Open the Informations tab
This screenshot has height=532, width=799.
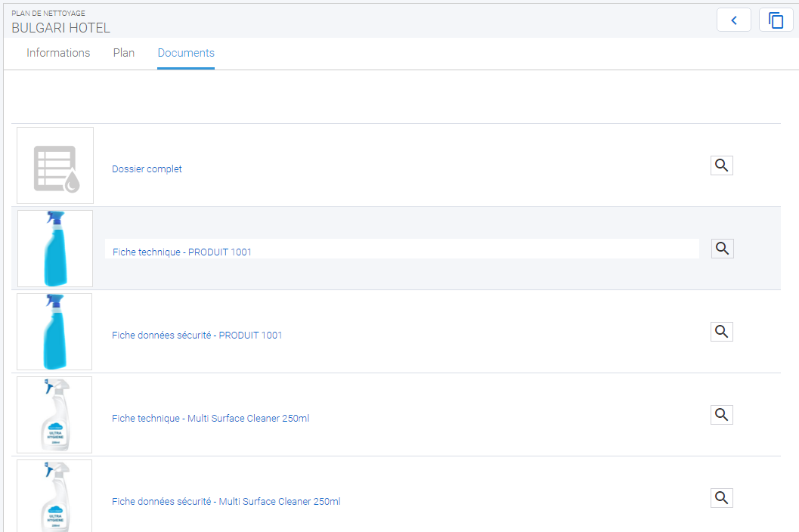(58, 53)
